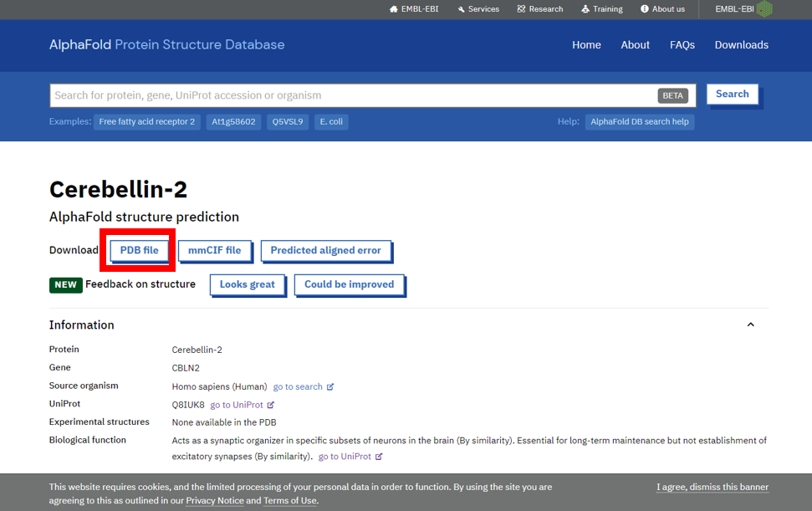Click go to UniProt link under Biological function
This screenshot has width=812, height=511.
(345, 457)
